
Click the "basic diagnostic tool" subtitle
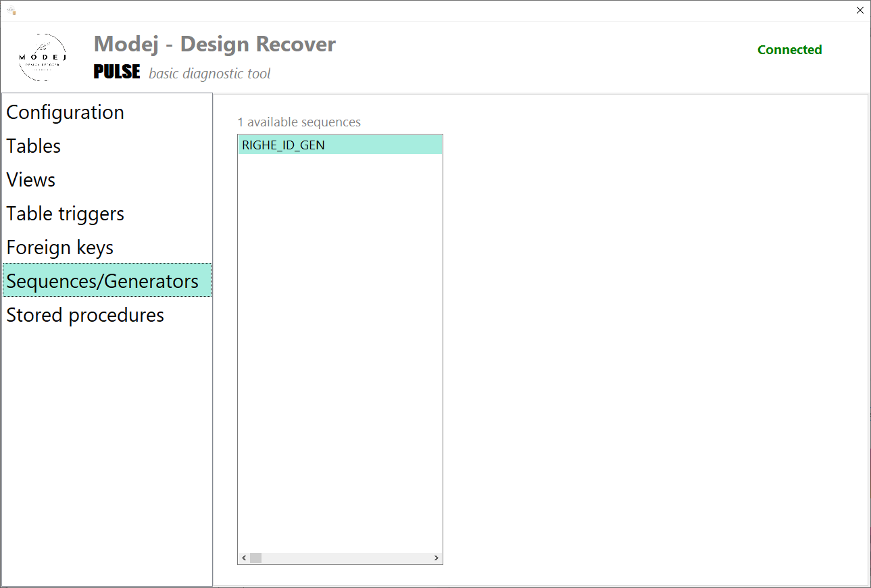pyautogui.click(x=209, y=74)
